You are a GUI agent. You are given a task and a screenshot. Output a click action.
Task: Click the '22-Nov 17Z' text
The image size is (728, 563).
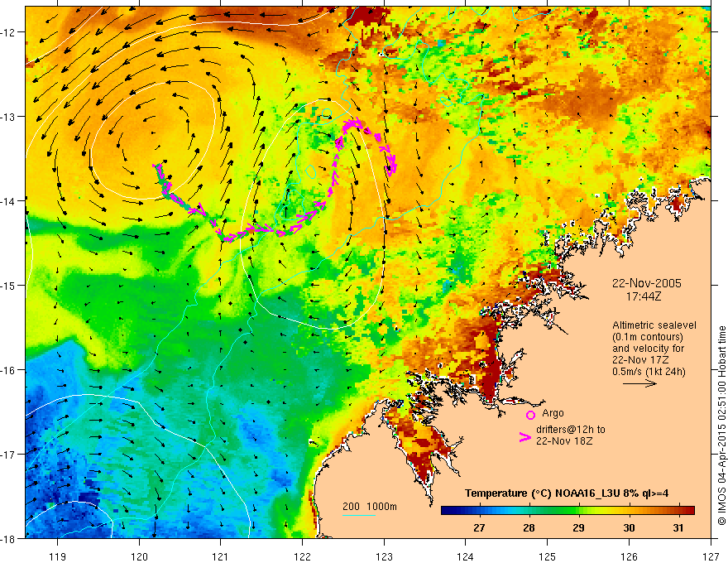coord(642,360)
